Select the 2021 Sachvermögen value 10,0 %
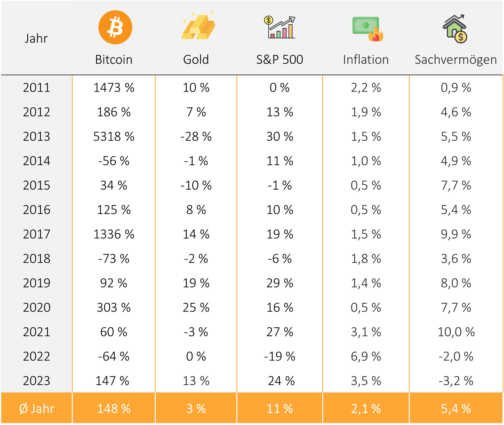 (456, 332)
